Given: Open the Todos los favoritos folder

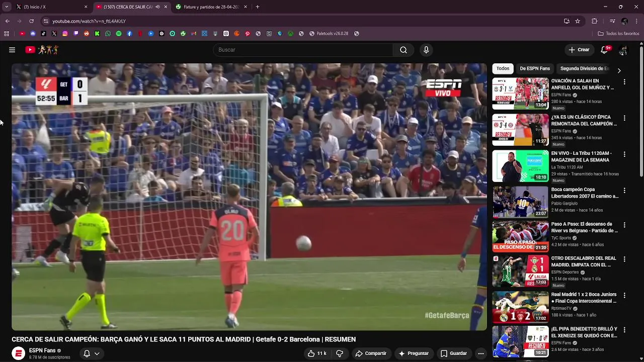Looking at the screenshot, I should pyautogui.click(x=618, y=34).
